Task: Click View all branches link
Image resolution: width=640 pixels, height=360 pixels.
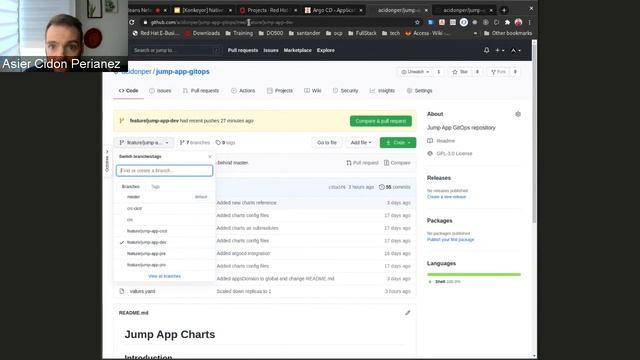Action: click(164, 276)
